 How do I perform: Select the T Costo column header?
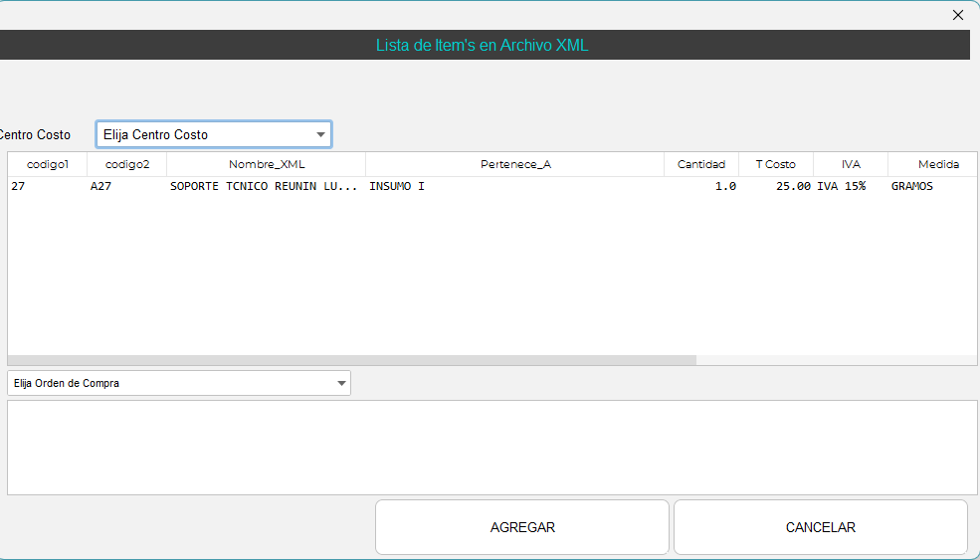[x=775, y=164]
